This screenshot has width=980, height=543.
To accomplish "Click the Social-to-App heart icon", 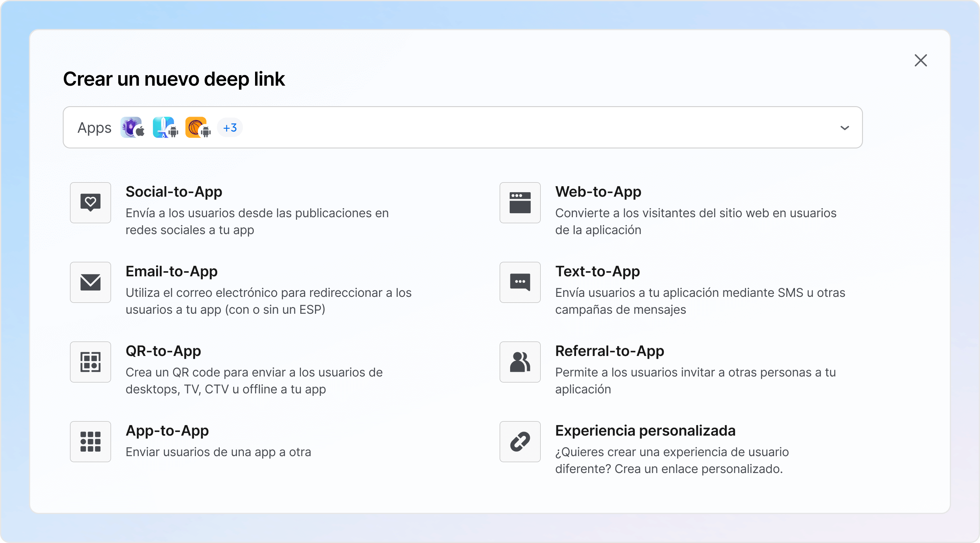I will pos(90,203).
